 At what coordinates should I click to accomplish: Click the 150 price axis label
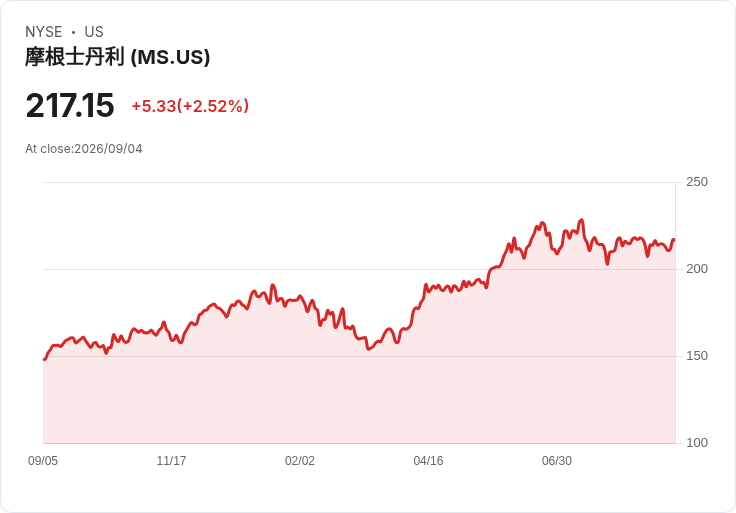(697, 356)
